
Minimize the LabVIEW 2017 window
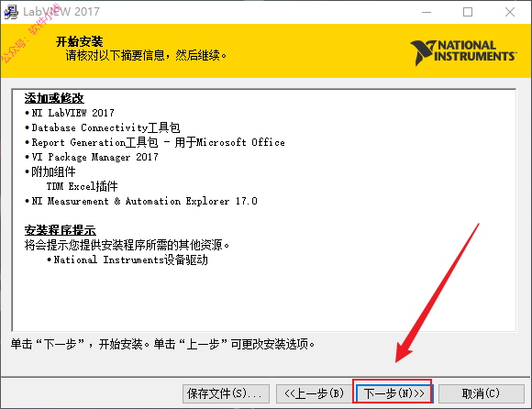point(427,12)
